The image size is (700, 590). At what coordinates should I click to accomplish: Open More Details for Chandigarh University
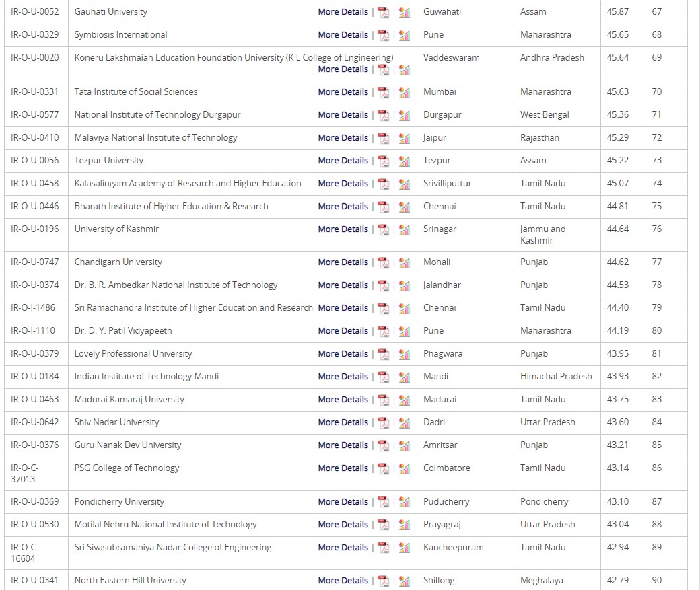[x=343, y=262]
